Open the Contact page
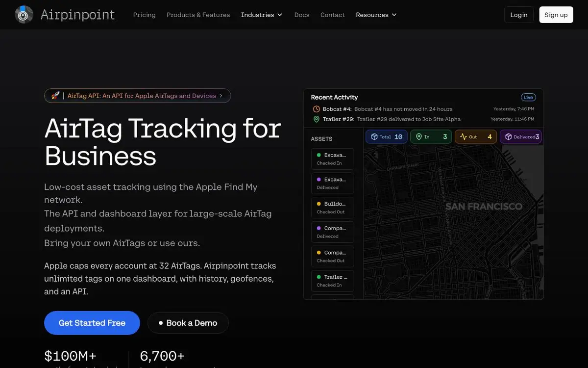 [x=333, y=15]
